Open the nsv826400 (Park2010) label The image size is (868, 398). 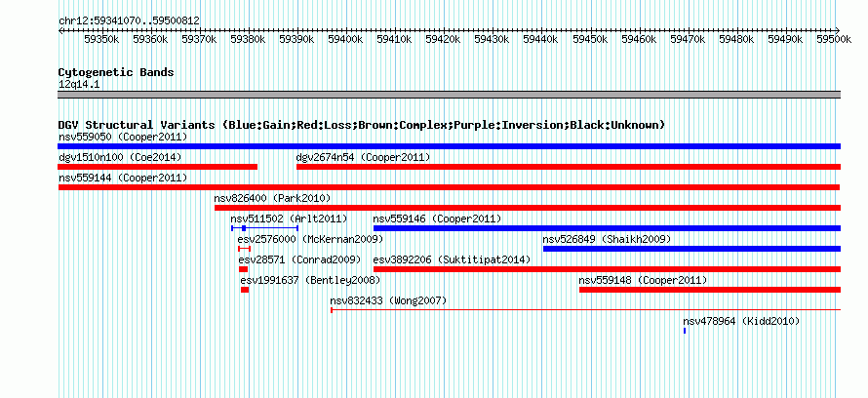(x=272, y=198)
